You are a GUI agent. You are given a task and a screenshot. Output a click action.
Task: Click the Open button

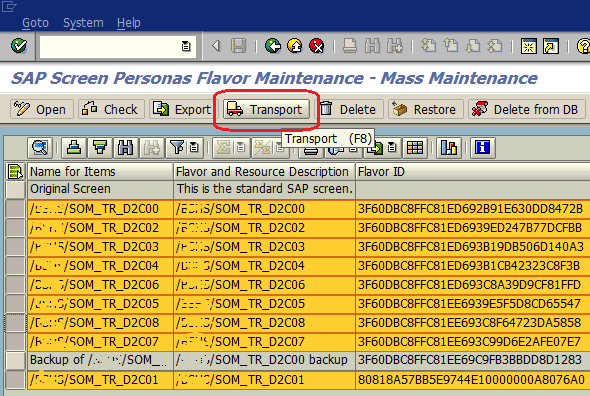(x=41, y=110)
